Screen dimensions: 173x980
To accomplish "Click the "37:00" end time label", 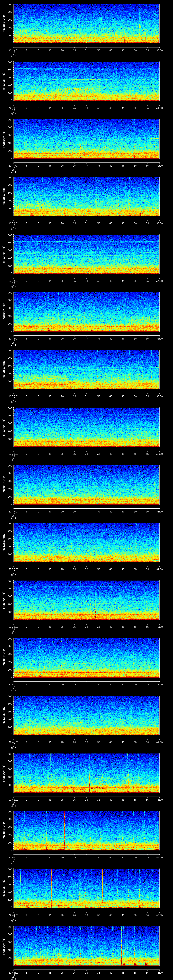I will coord(159,454).
